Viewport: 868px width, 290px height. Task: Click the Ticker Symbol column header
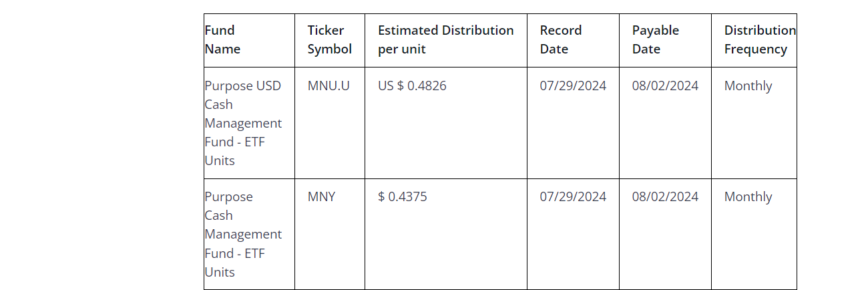click(329, 40)
